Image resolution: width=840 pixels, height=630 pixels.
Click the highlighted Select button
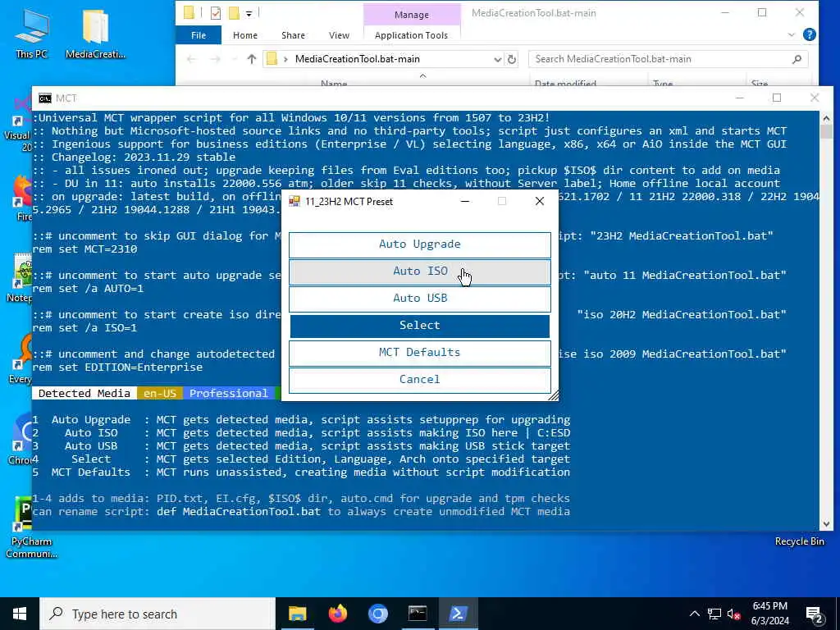tap(419, 326)
